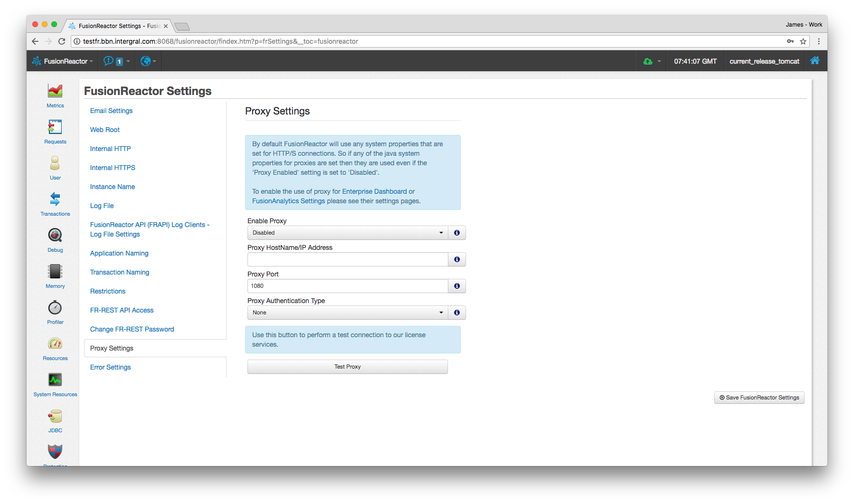
Task: Click Save FusionReactor Settings button
Action: [759, 398]
